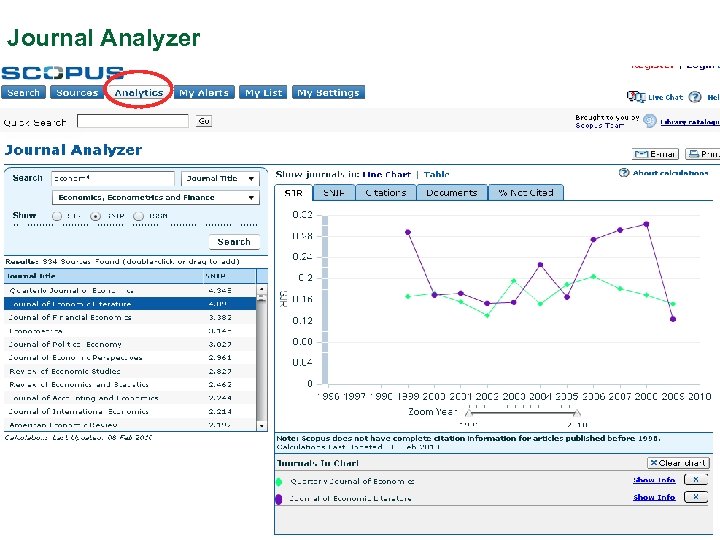The width and height of the screenshot is (720, 540).
Task: Click purple swatch for Journal of Economic Literature
Action: (278, 499)
